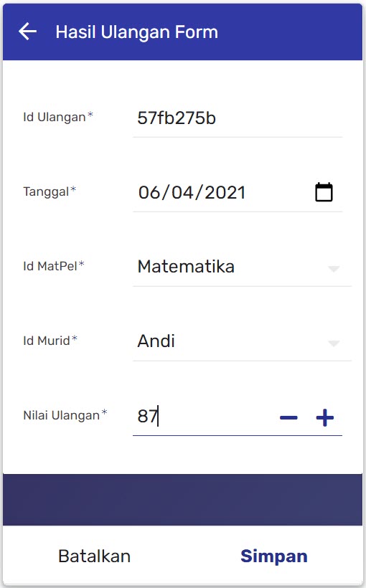Image resolution: width=366 pixels, height=588 pixels.
Task: Select the Hasil Ulangan Form title
Action: tap(136, 32)
